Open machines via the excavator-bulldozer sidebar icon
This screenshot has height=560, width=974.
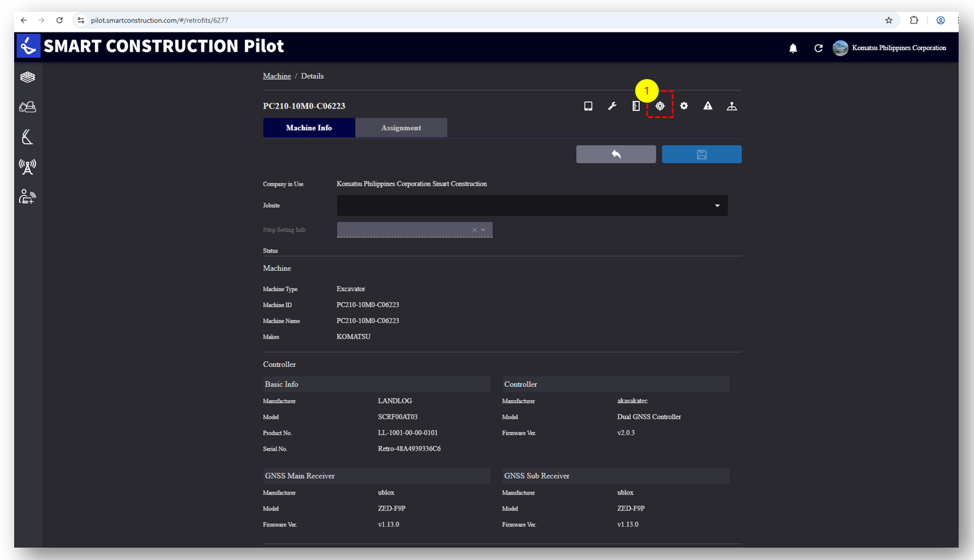(27, 107)
